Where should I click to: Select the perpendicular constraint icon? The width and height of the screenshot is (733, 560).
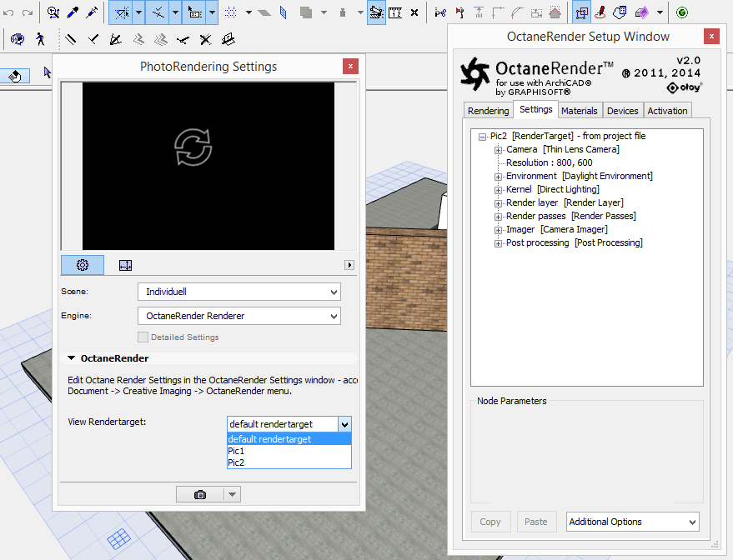coord(93,40)
